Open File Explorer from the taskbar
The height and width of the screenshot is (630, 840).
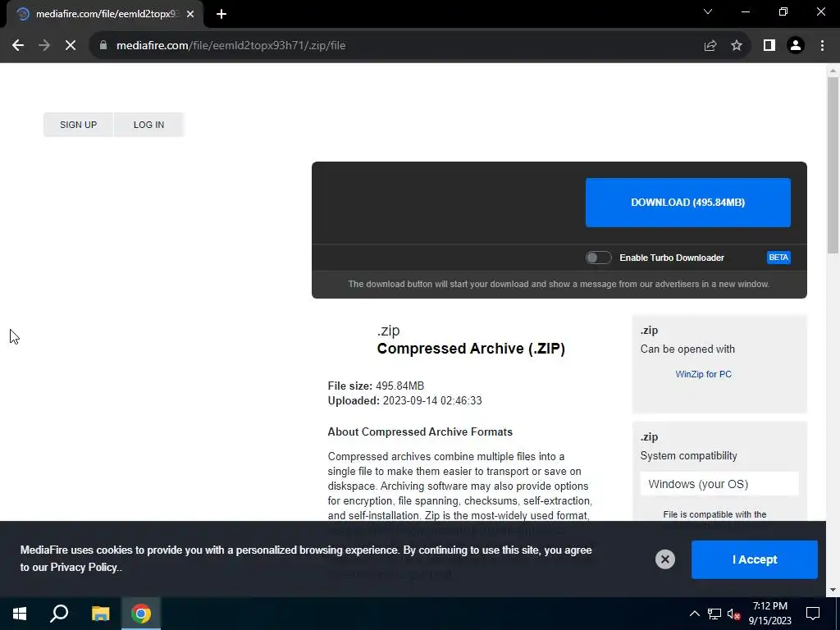(100, 614)
